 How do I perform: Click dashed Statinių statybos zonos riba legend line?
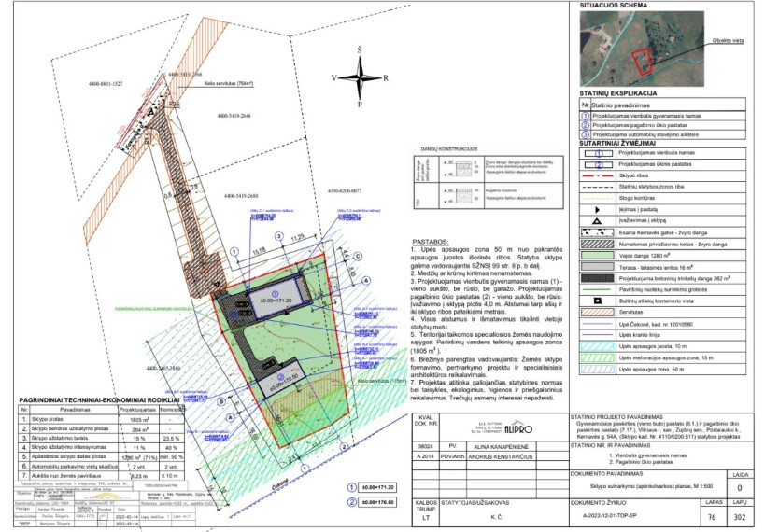coord(597,187)
